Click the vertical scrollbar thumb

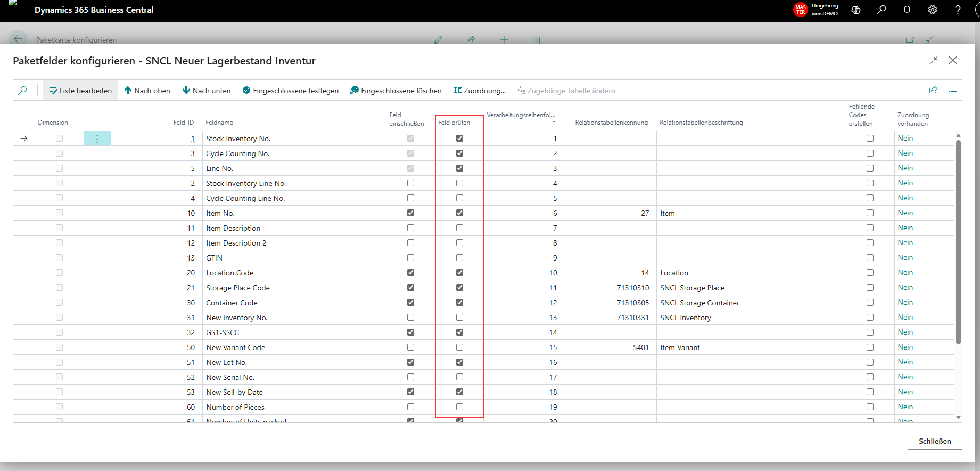[x=958, y=242]
